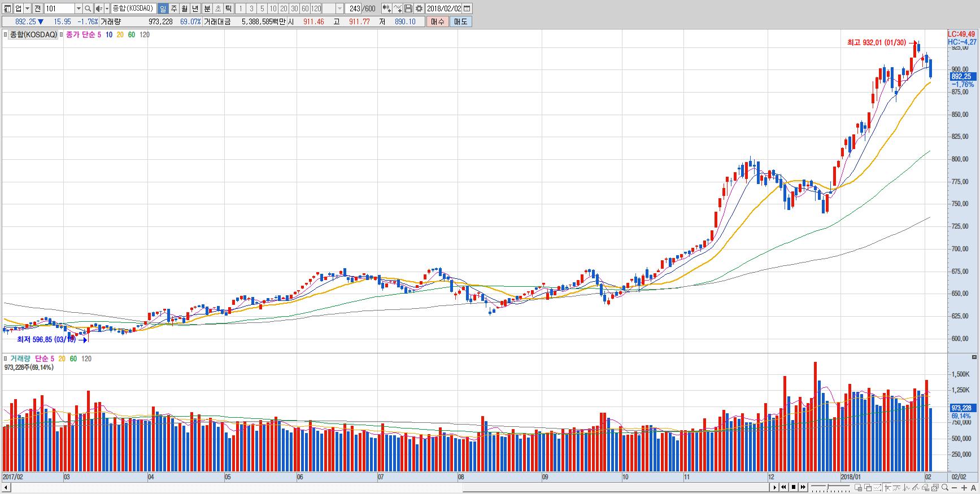This screenshot has width=980, height=494.
Task: Click the speaker sound icon in toolbar
Action: [x=99, y=8]
